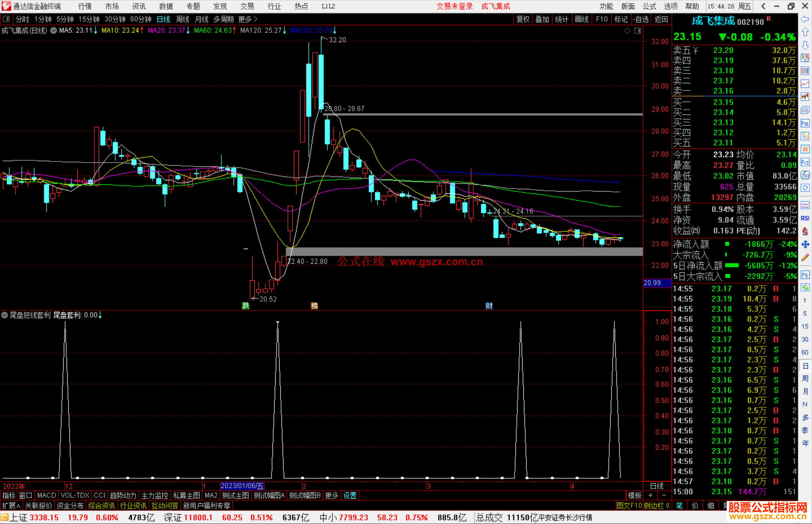The width and height of the screenshot is (812, 524).
Task: Click the zoom-in plus next to 模板
Action: (x=650, y=495)
